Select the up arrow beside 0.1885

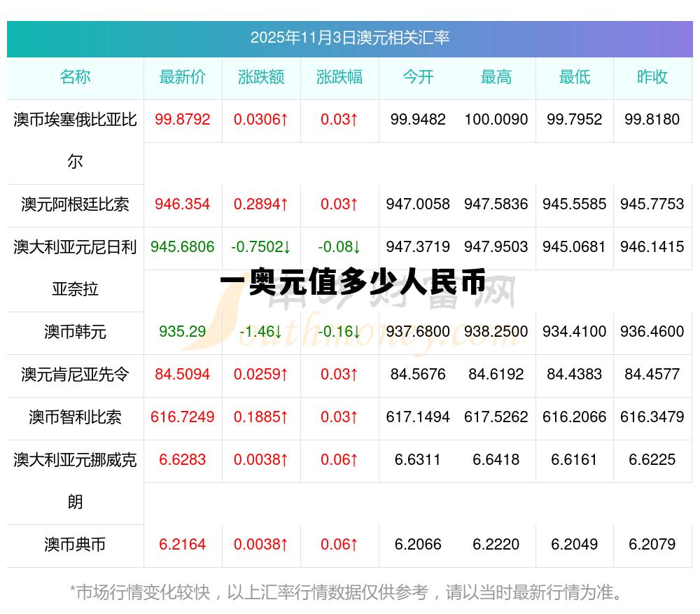[283, 417]
